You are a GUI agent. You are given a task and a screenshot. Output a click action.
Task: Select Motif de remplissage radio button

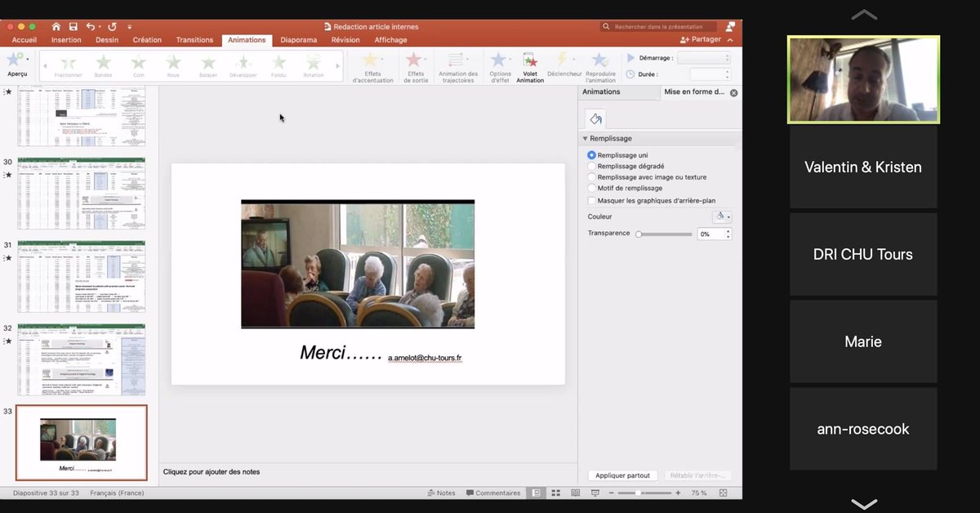592,188
